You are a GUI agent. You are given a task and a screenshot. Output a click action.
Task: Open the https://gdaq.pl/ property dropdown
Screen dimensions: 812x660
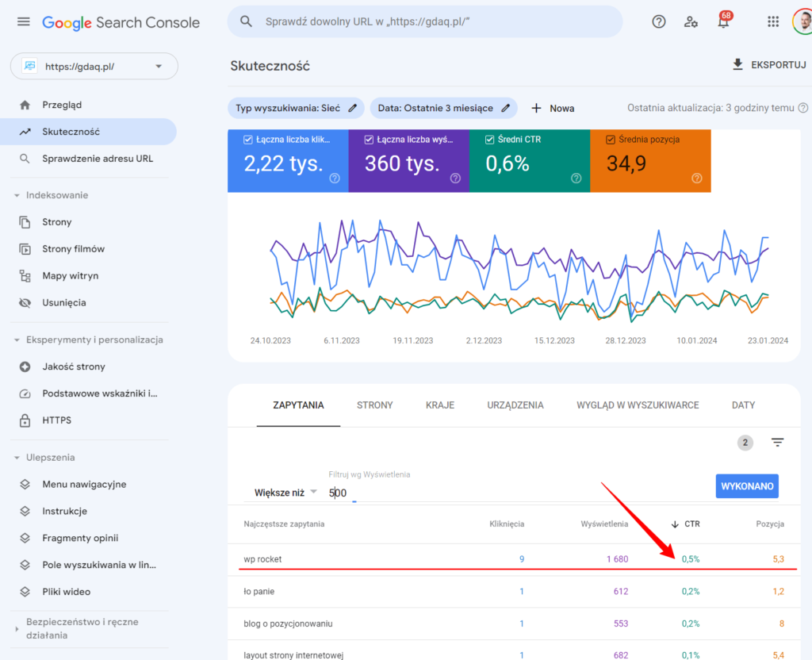pyautogui.click(x=94, y=67)
